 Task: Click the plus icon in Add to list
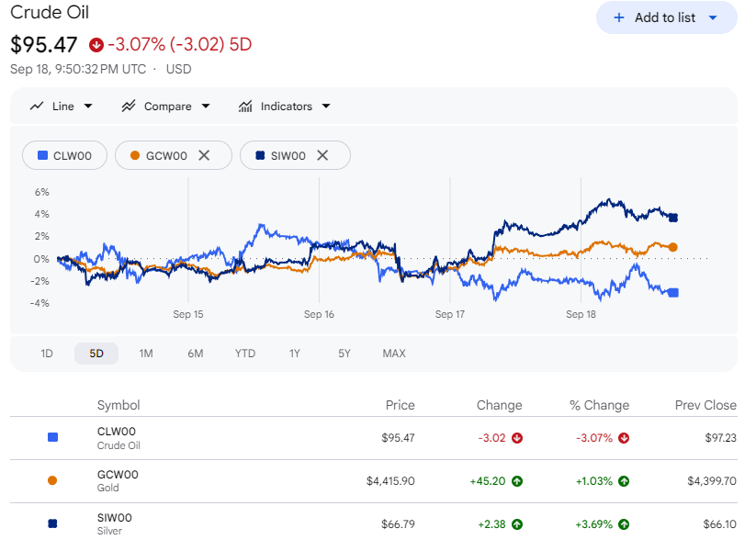[618, 17]
